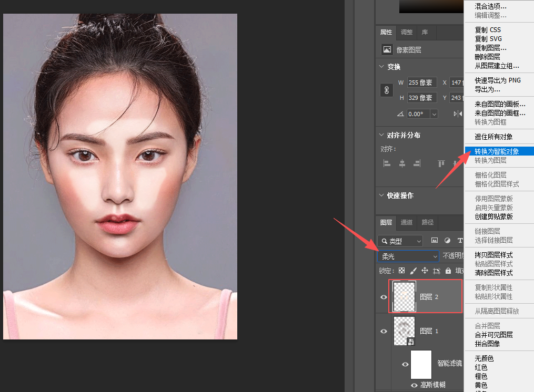534x392 pixels.
Task: Click the lock position move icon
Action: pyautogui.click(x=425, y=271)
